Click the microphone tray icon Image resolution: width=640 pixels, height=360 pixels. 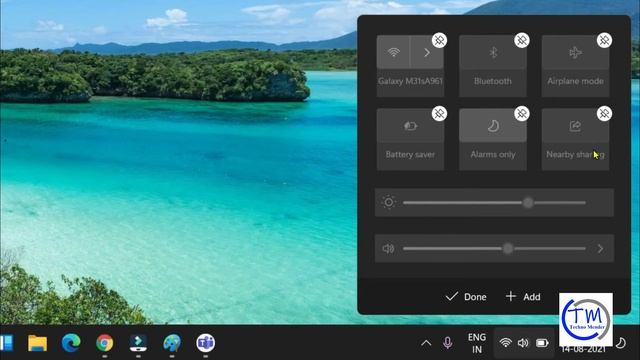(x=448, y=343)
